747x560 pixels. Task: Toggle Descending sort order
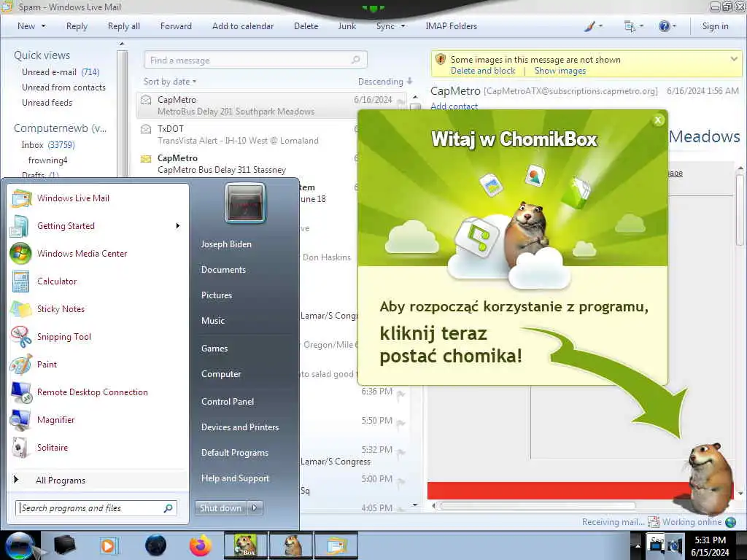[x=385, y=82]
